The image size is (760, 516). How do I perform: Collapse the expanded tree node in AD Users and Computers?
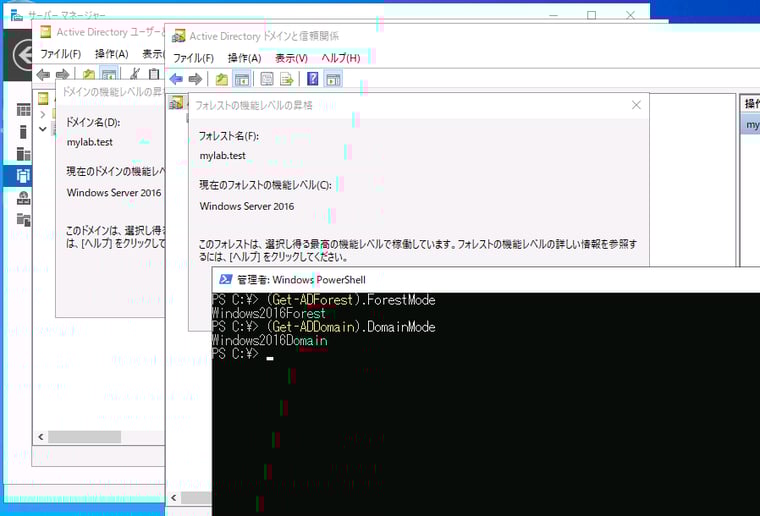(x=43, y=129)
